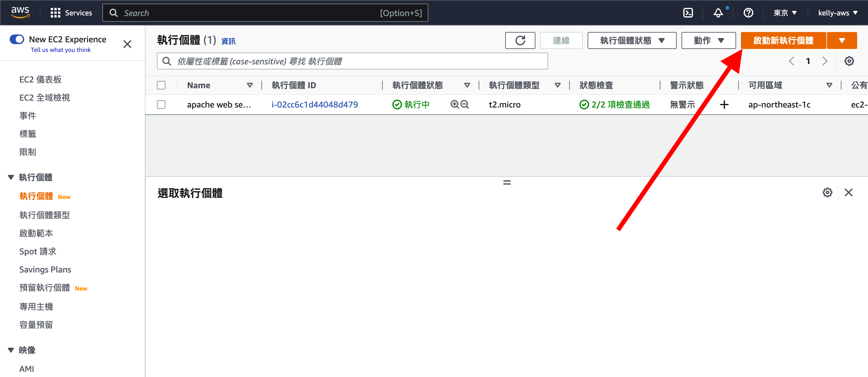Open AMI in sidebar
The image size is (868, 377).
[x=27, y=369]
